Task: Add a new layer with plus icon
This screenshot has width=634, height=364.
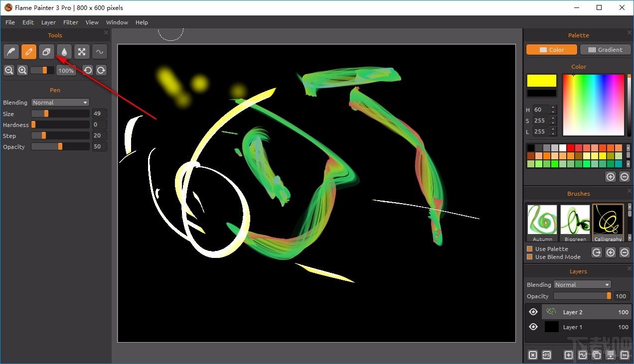Action: tap(569, 355)
